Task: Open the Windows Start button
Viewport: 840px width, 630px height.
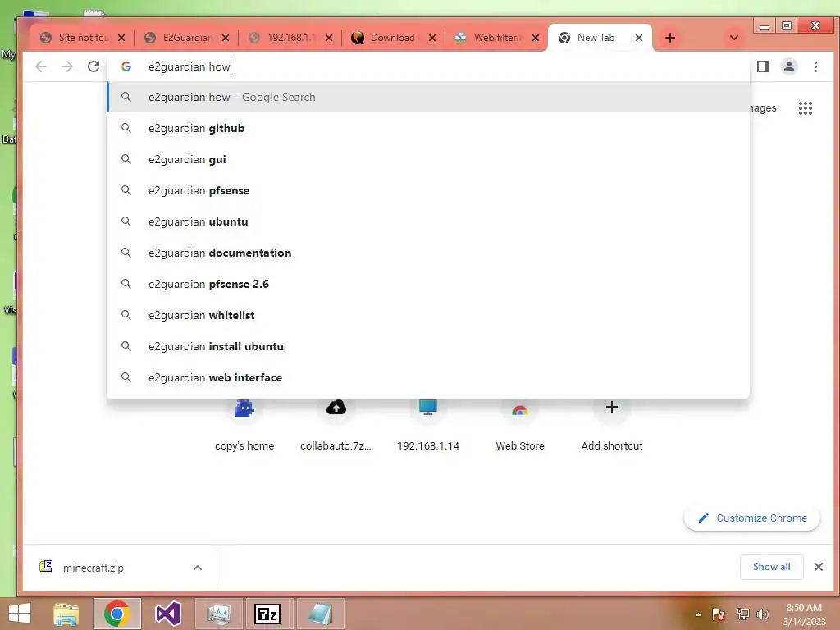Action: 20,614
